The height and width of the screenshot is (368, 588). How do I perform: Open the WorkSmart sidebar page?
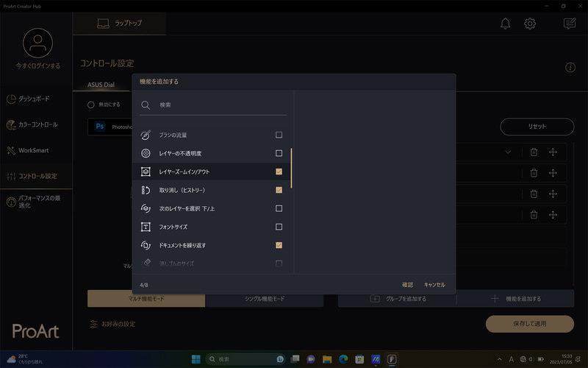point(36,151)
